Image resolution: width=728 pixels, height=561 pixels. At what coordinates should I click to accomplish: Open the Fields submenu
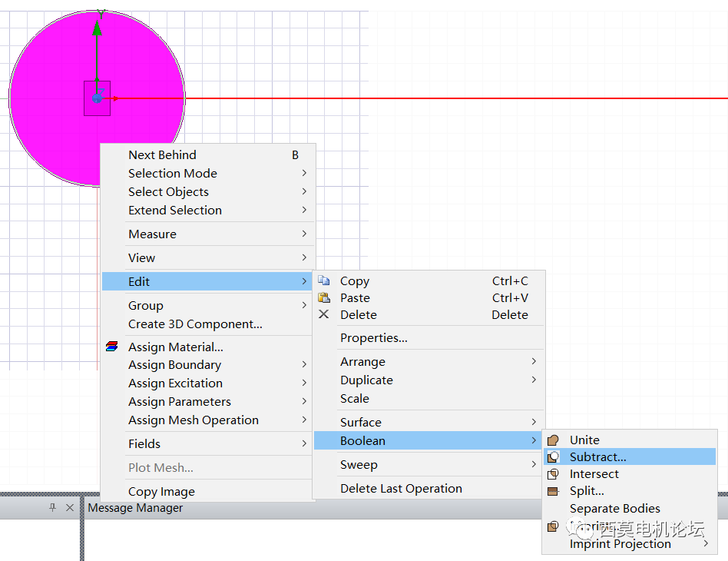click(x=208, y=444)
